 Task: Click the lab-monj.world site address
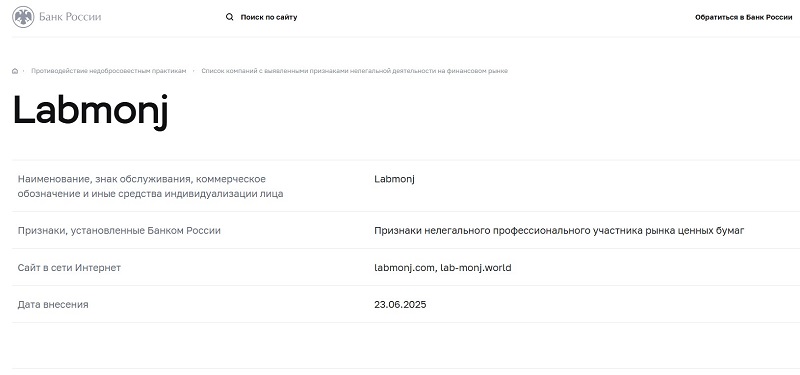[x=476, y=267]
